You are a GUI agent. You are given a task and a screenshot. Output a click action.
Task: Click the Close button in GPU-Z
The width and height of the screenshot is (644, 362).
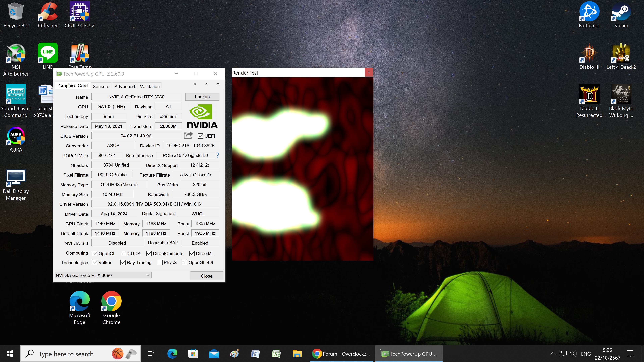tap(206, 276)
